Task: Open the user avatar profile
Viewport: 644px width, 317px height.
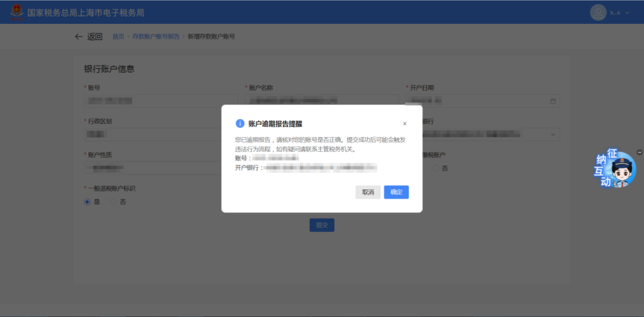Action: point(599,13)
